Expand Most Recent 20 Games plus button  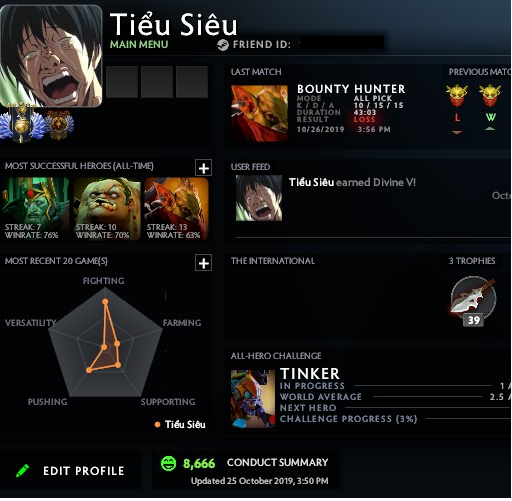tap(203, 263)
